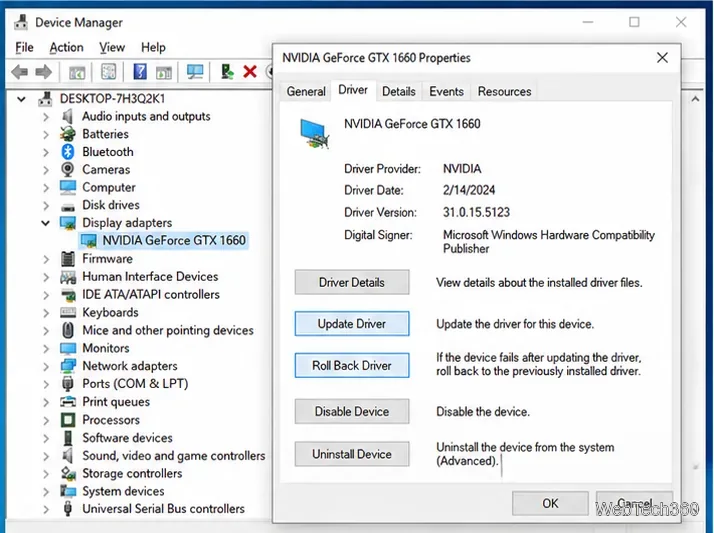Switch to the Events tab
The width and height of the screenshot is (714, 533).
[x=446, y=91]
